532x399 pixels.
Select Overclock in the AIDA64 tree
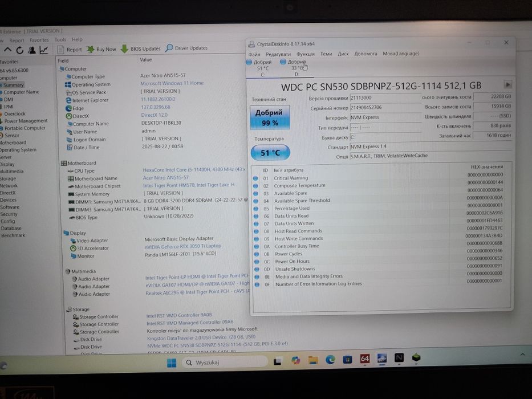(x=15, y=113)
